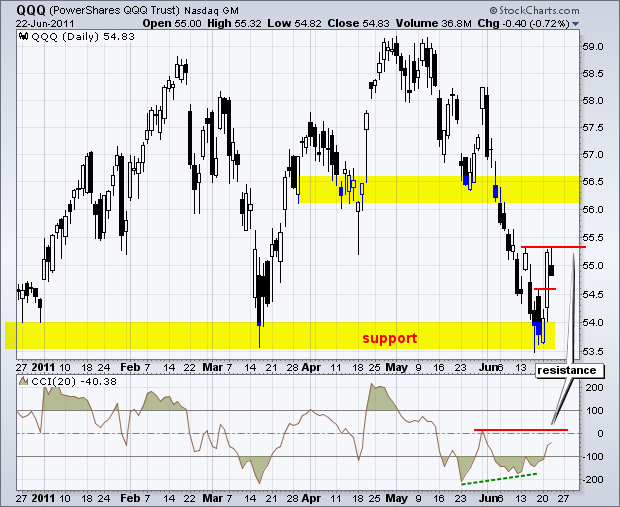The width and height of the screenshot is (620, 507).
Task: Click the CCI area-chart legend icon
Action: 24,381
